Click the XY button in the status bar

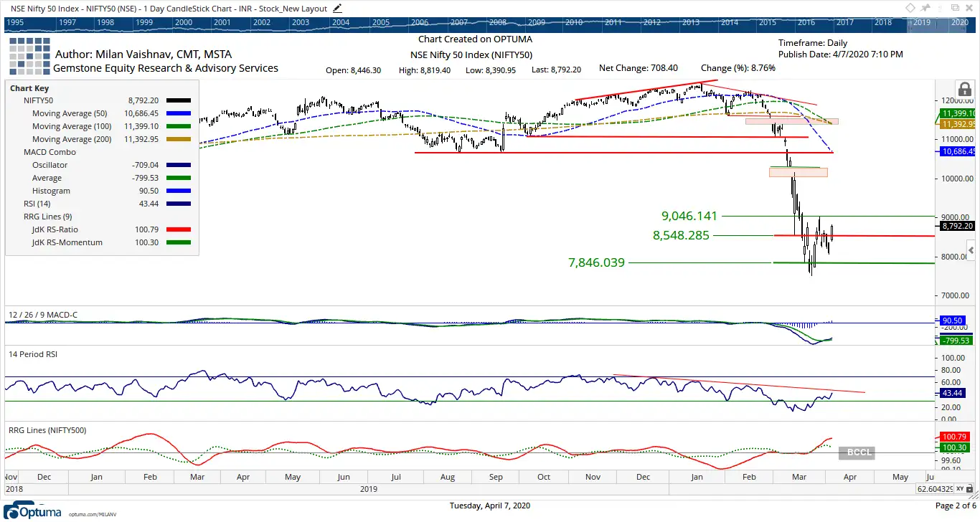[960, 488]
